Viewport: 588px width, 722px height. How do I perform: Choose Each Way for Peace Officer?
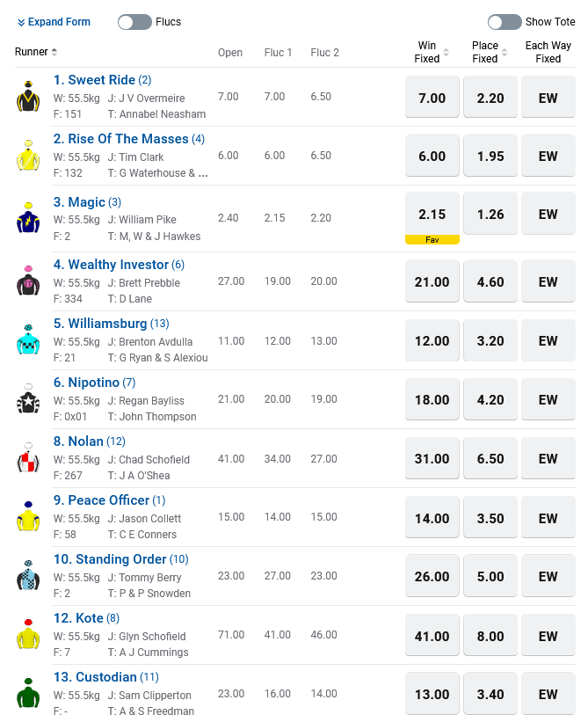(x=548, y=518)
